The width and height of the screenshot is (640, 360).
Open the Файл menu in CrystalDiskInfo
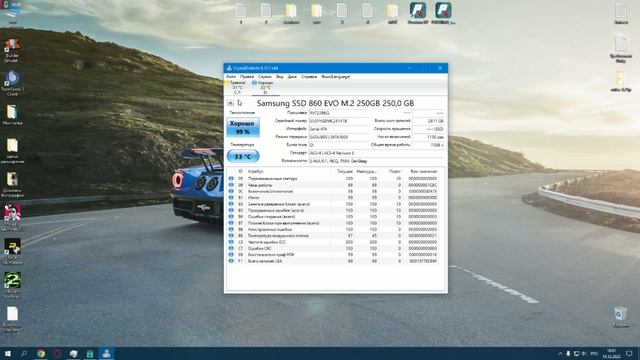point(231,77)
